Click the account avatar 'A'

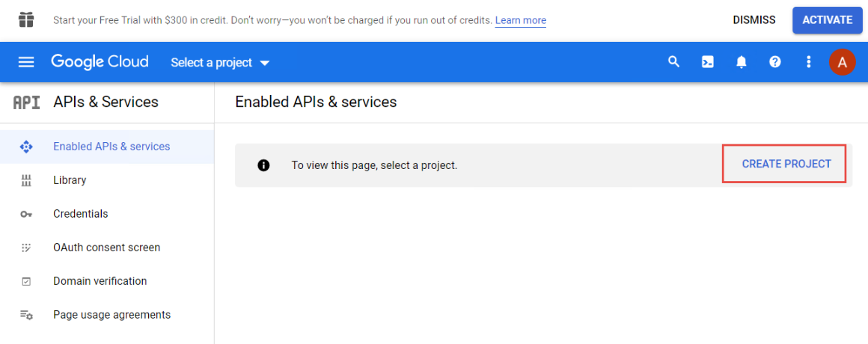(842, 62)
